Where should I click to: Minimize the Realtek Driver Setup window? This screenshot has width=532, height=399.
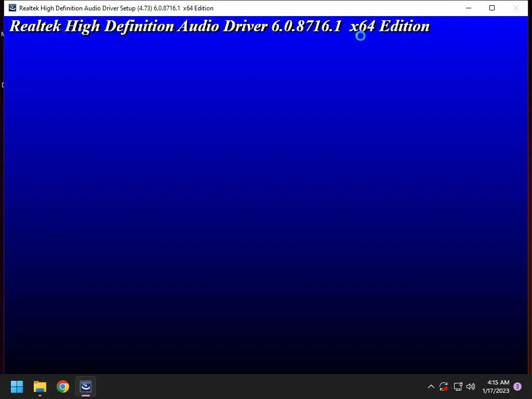coord(469,8)
